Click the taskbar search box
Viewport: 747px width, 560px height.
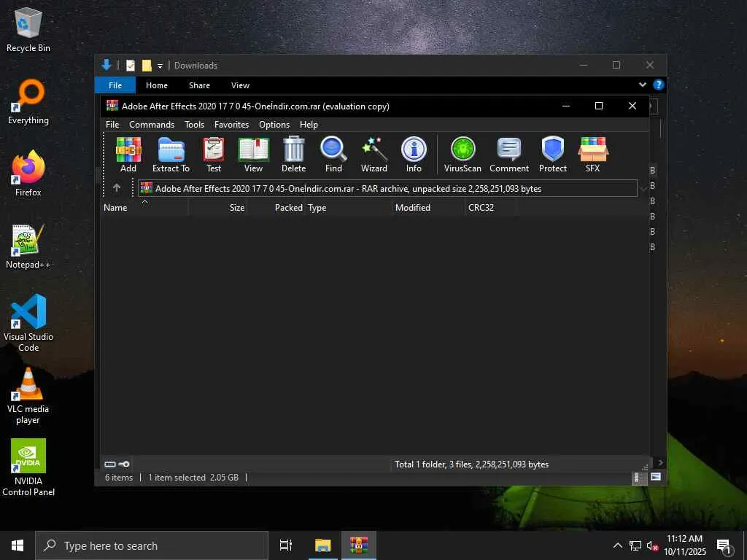click(x=152, y=545)
